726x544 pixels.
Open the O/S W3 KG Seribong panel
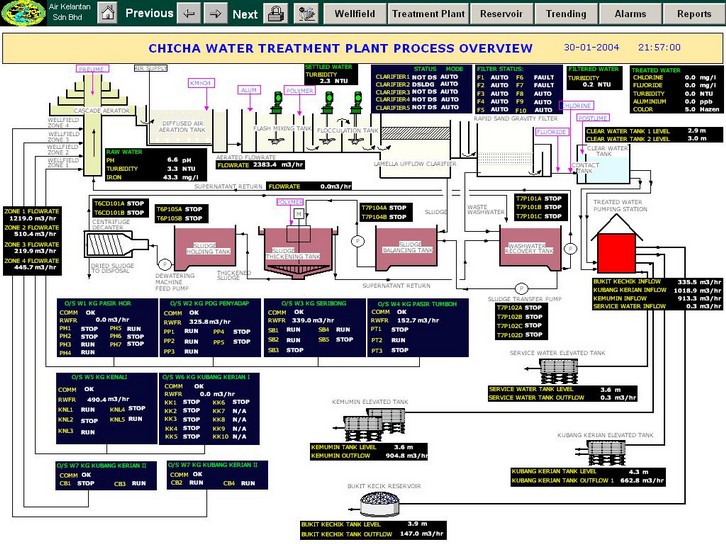coord(314,327)
